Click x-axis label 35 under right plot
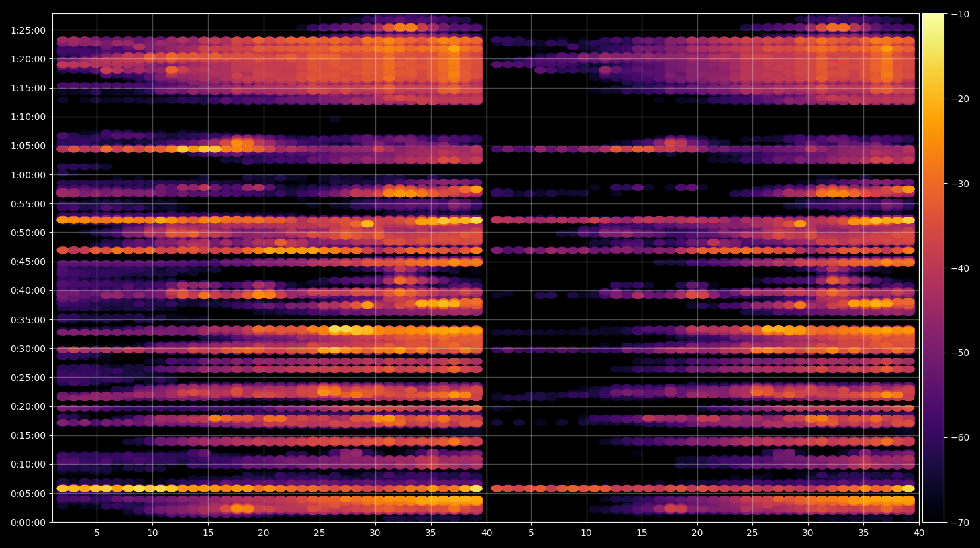 click(863, 533)
